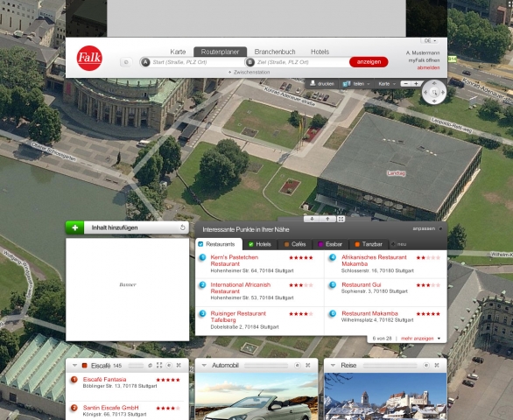Viewport: 513px width, 420px height.
Task: Click the Eiscafé widget link icon
Action: [x=150, y=366]
